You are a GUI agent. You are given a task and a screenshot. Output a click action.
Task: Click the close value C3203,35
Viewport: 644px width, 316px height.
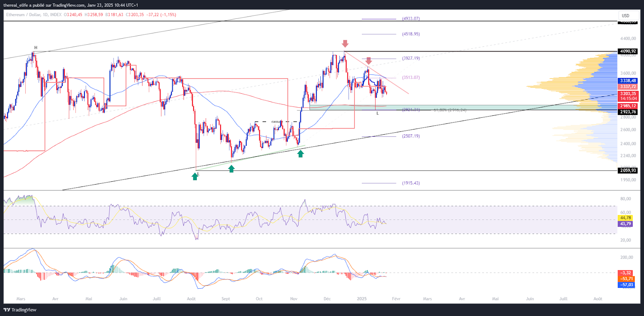coord(135,14)
